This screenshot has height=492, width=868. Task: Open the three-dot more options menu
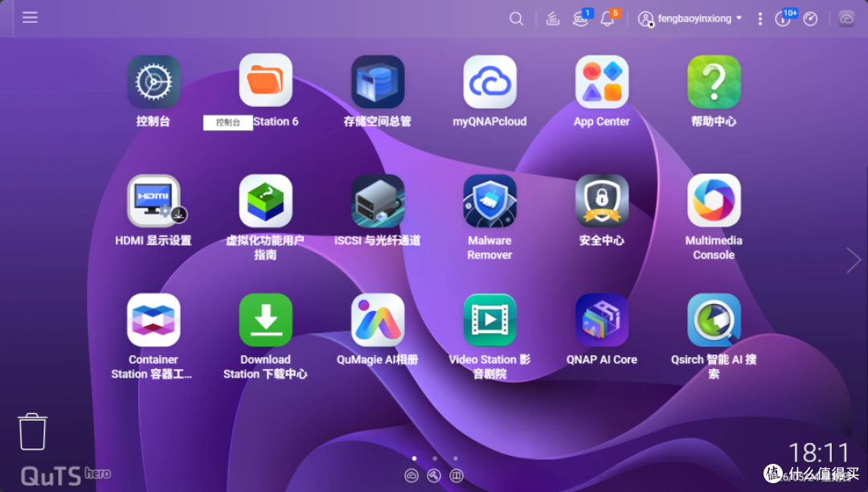[760, 18]
